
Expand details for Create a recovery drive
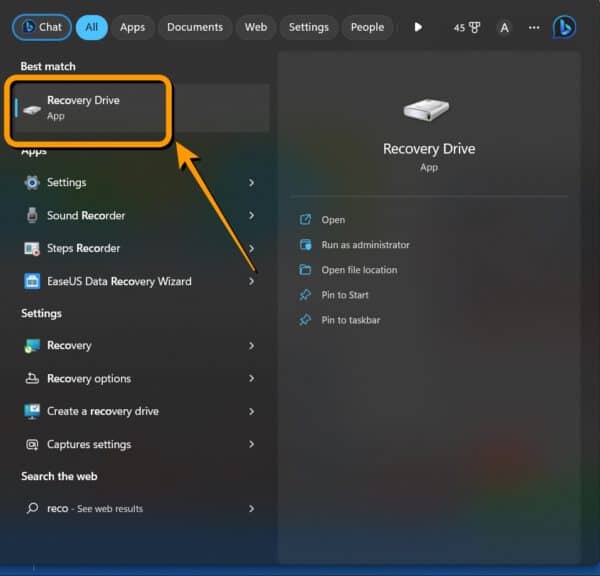point(251,412)
